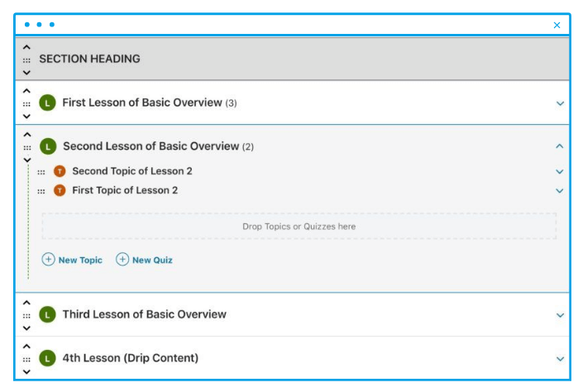Viewport: 578px width, 392px height.
Task: Click the green L icon of 4th Lesson
Action: 47,358
